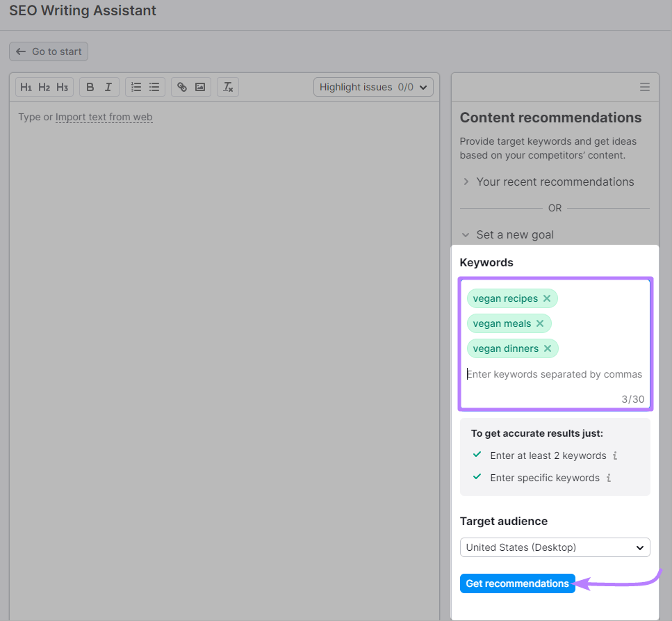The image size is (672, 621).
Task: Apply Heading 1 formatting
Action: tap(26, 86)
